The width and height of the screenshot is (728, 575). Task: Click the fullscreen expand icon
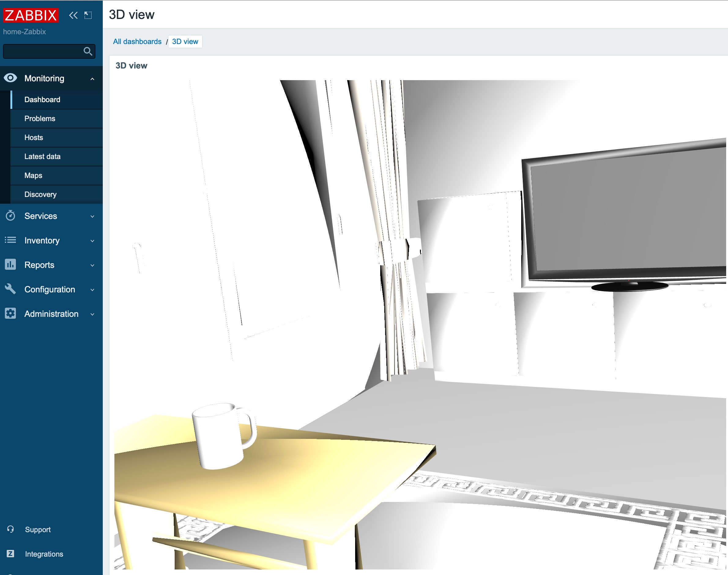coord(88,15)
